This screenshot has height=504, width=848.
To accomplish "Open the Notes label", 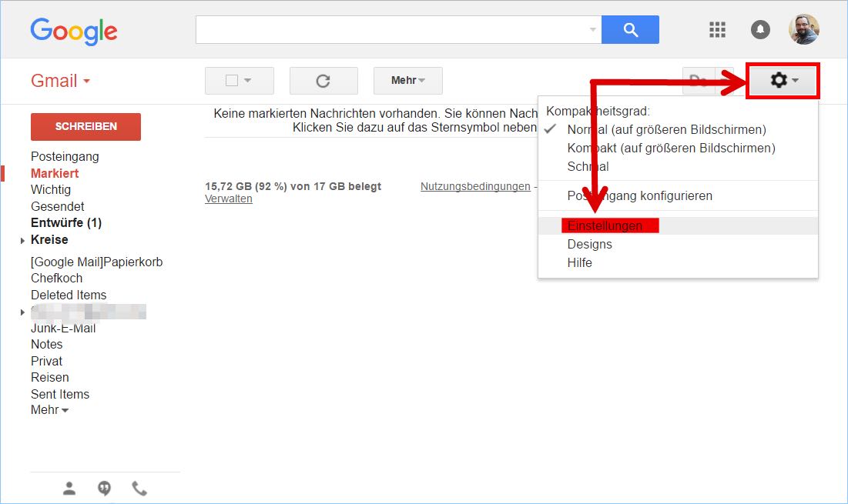I will click(x=46, y=344).
